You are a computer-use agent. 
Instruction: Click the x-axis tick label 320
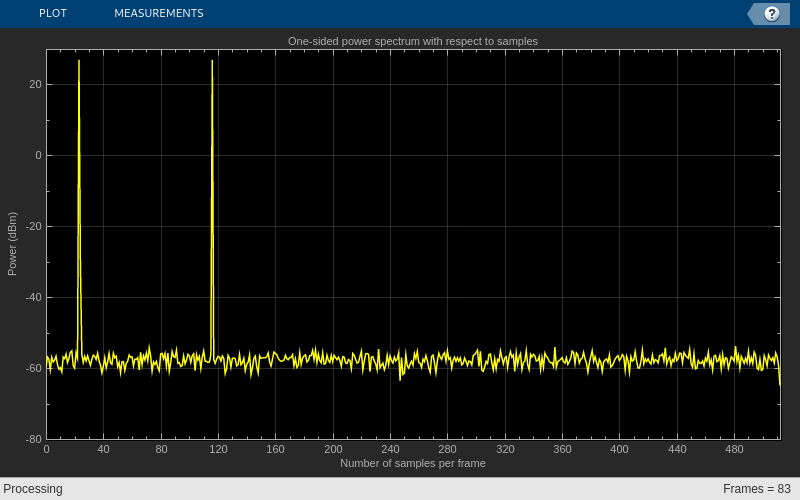[x=505, y=449]
